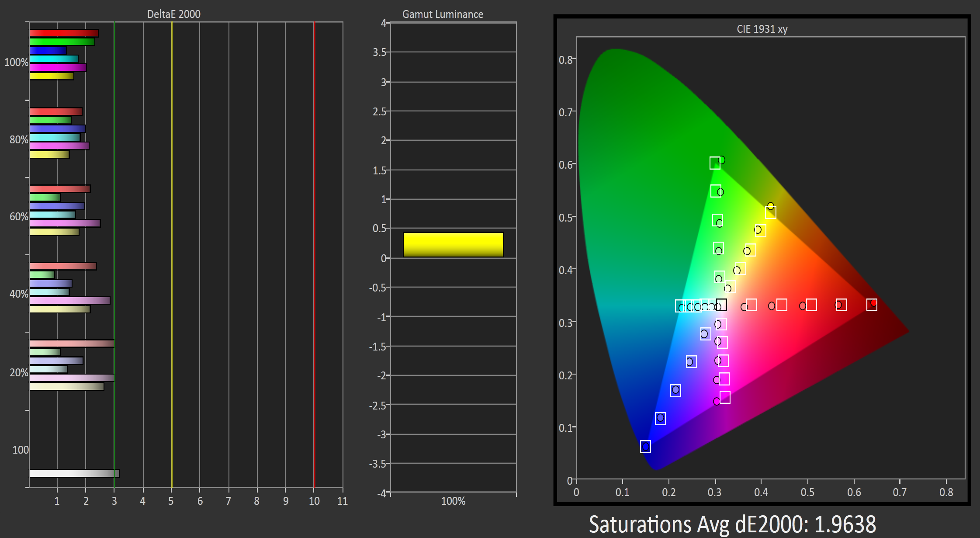This screenshot has width=980, height=538.
Task: Click the 20% label on DeltaE chart
Action: click(19, 373)
